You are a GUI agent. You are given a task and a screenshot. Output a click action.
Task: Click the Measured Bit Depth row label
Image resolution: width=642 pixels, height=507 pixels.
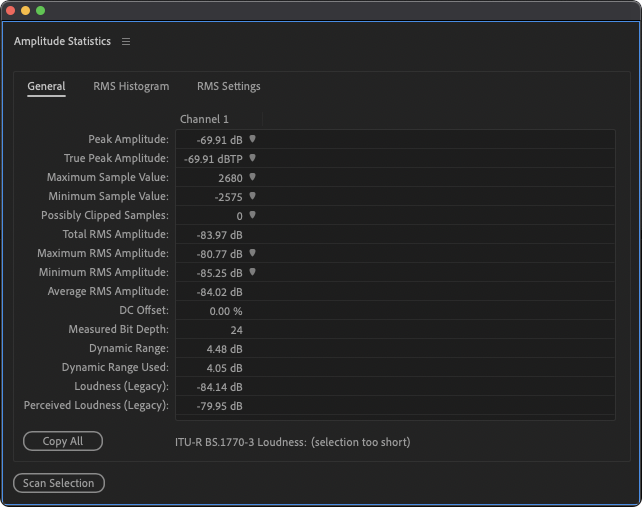pyautogui.click(x=118, y=329)
